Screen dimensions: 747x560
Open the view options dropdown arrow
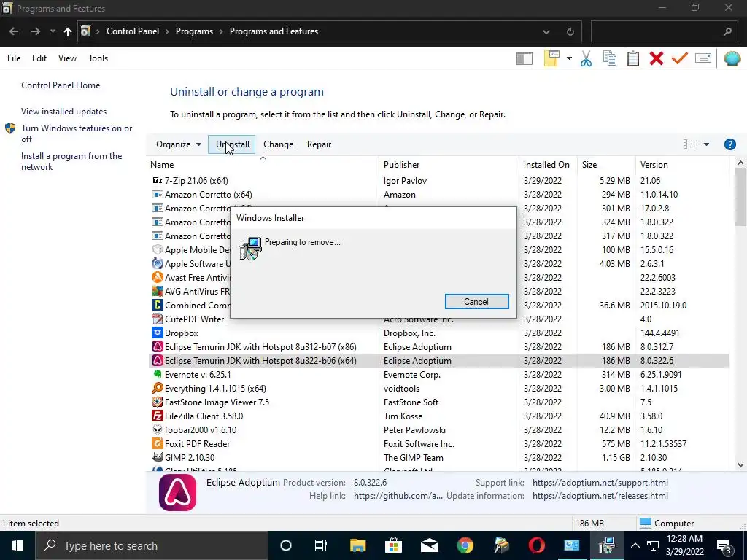[706, 144]
